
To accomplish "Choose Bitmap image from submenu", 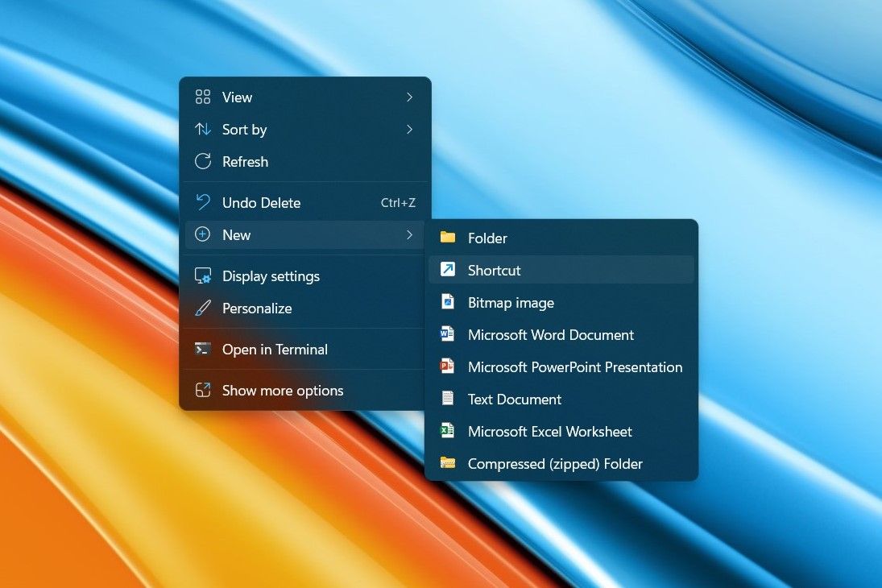I will [561, 302].
